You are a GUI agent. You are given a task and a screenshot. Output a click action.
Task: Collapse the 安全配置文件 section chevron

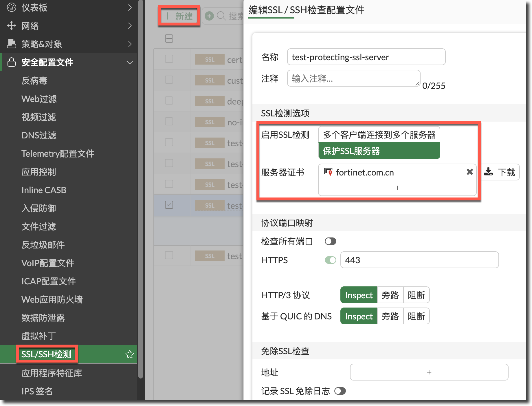[130, 62]
